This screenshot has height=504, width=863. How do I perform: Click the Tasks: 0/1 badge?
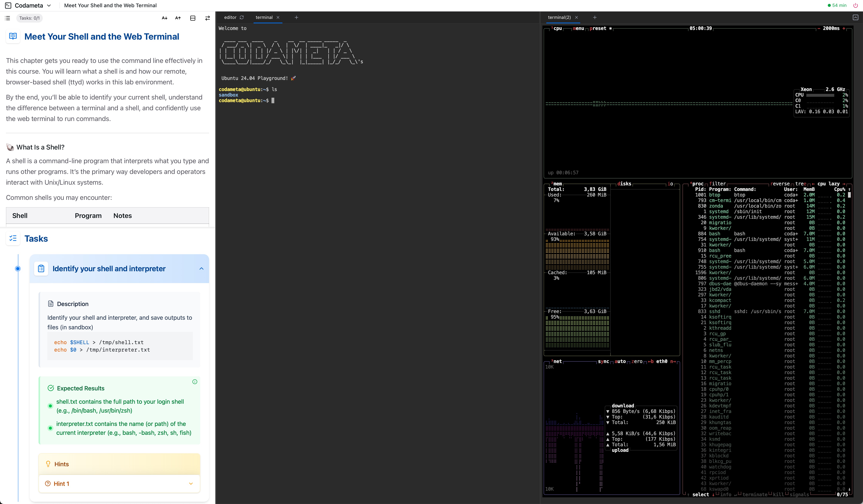click(29, 18)
